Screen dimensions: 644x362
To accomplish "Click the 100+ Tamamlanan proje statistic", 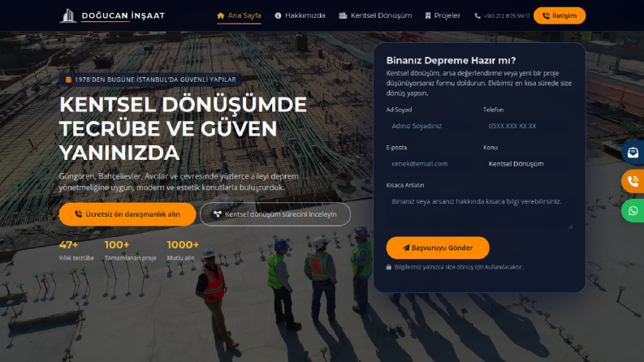I will click(130, 251).
